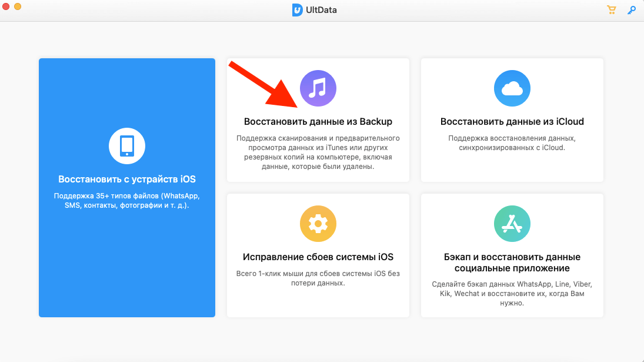Choose "Исправление сбоев системы iOS" title
The height and width of the screenshot is (362, 644).
[x=318, y=257]
